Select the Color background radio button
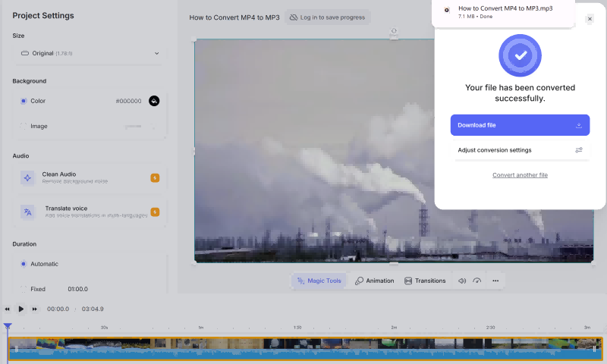This screenshot has height=364, width=607. pos(24,101)
